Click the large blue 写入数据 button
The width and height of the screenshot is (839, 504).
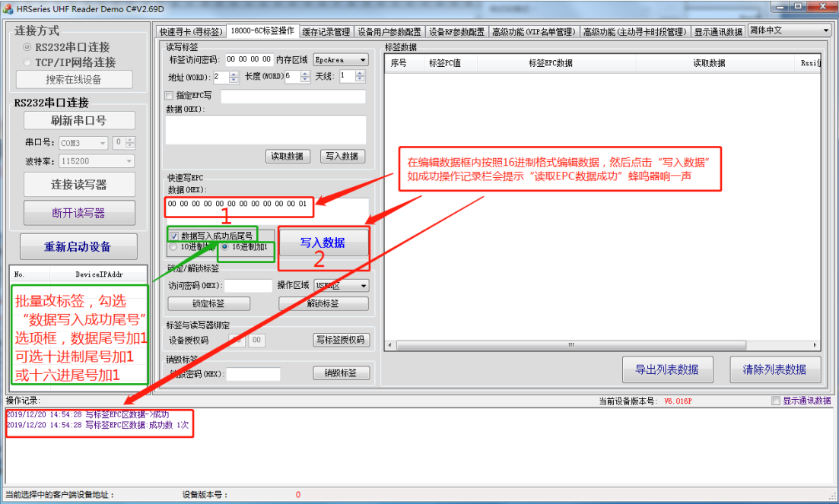pyautogui.click(x=323, y=243)
